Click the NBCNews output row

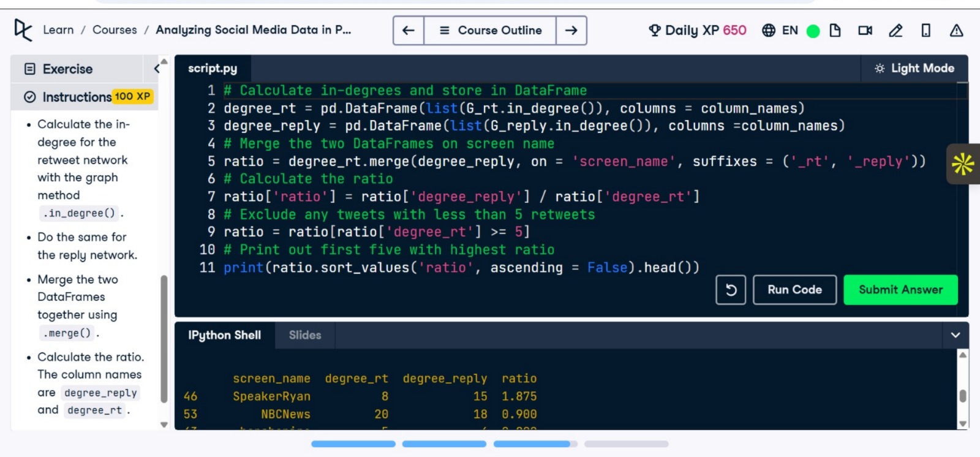point(360,414)
